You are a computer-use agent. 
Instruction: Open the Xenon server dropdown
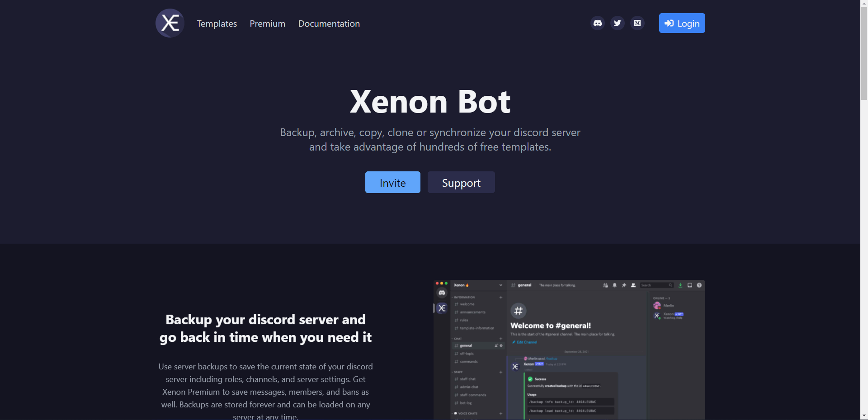501,285
